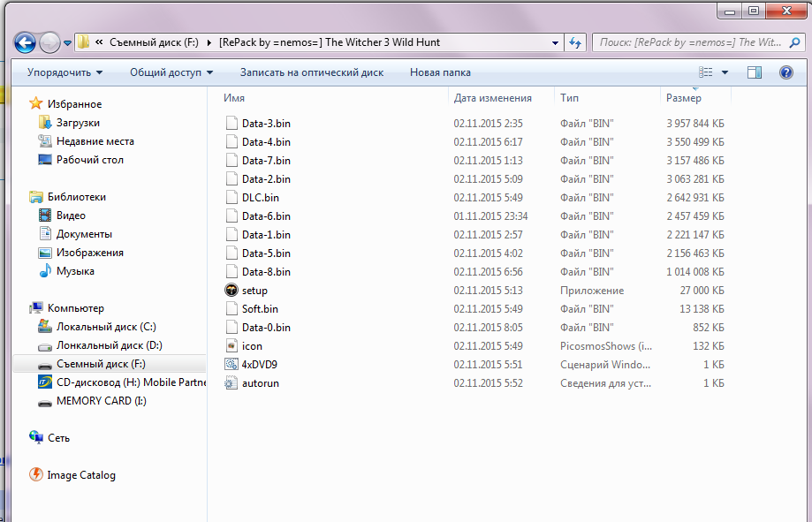Click the Съемный диск (F:) breadcrumb segment
Viewport: 812px width, 522px height.
154,42
